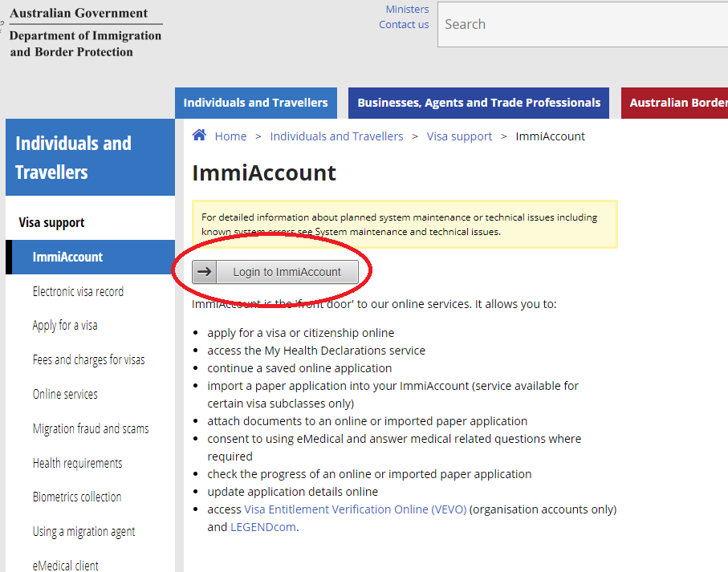Click the arrow icon on login button

pyautogui.click(x=205, y=272)
